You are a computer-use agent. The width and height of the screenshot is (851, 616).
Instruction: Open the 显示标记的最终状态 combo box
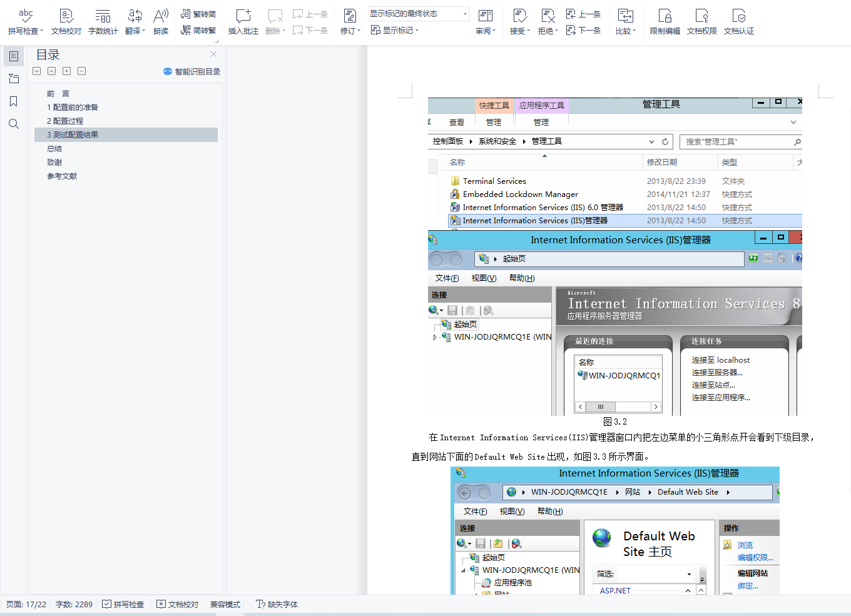pos(418,14)
